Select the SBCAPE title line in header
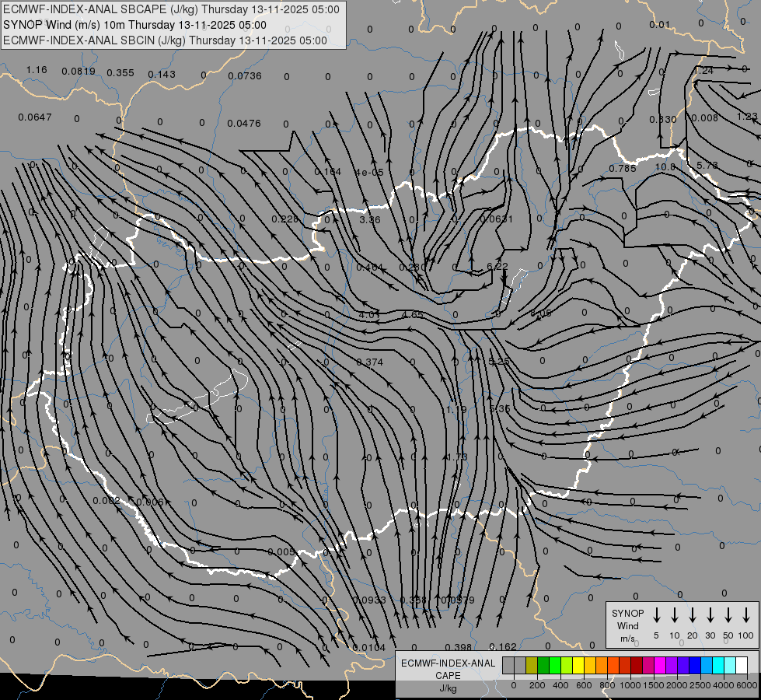Image resolution: width=761 pixels, height=700 pixels. click(171, 9)
